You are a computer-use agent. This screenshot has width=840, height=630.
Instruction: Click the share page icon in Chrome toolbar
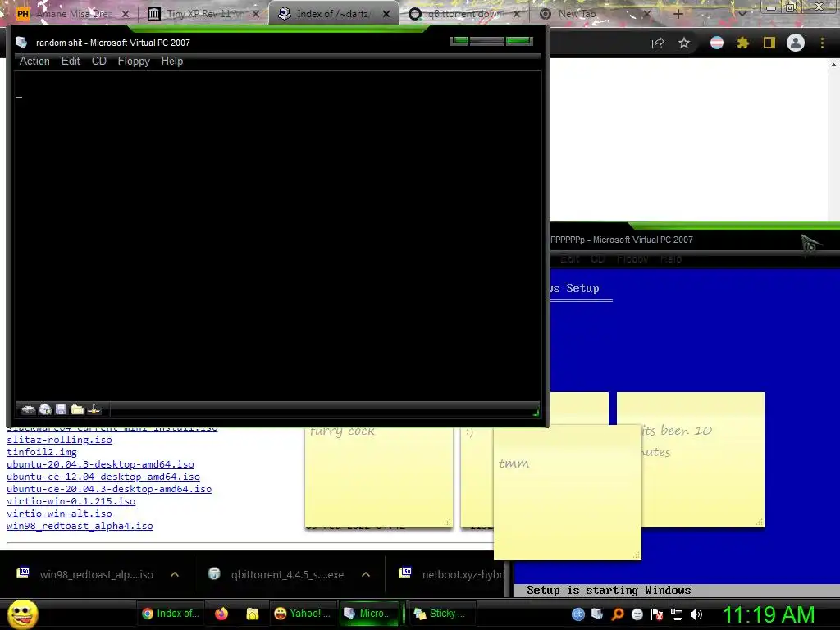658,43
